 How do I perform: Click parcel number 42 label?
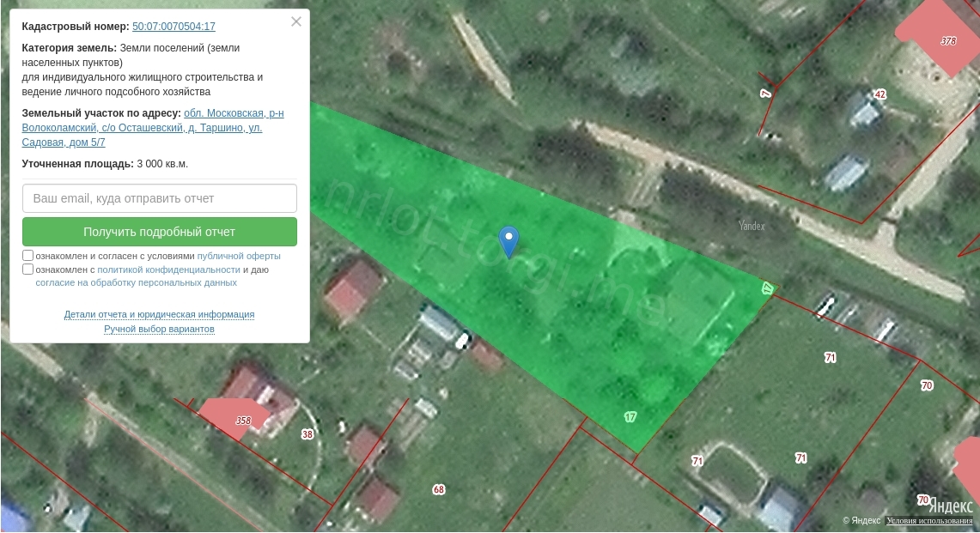tap(880, 94)
